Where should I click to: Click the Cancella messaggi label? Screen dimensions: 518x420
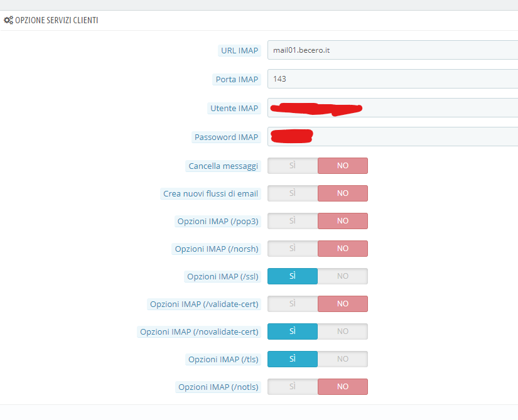click(224, 166)
